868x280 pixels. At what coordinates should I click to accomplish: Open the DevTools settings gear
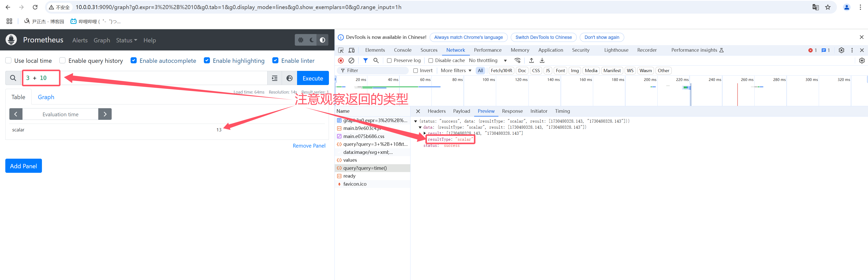click(841, 50)
